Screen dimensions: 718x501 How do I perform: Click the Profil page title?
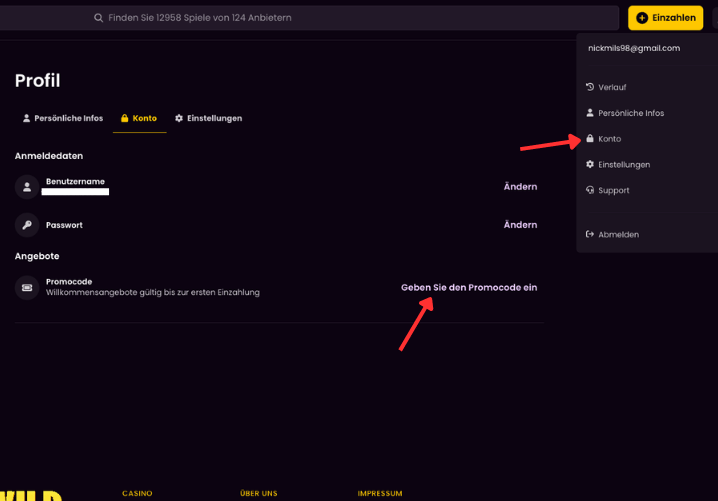click(x=38, y=81)
